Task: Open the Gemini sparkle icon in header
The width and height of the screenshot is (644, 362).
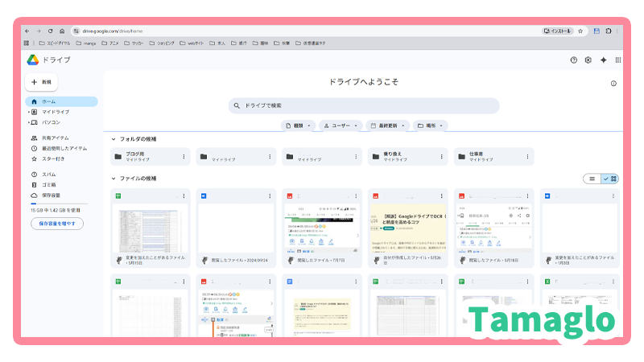Action: [x=603, y=60]
